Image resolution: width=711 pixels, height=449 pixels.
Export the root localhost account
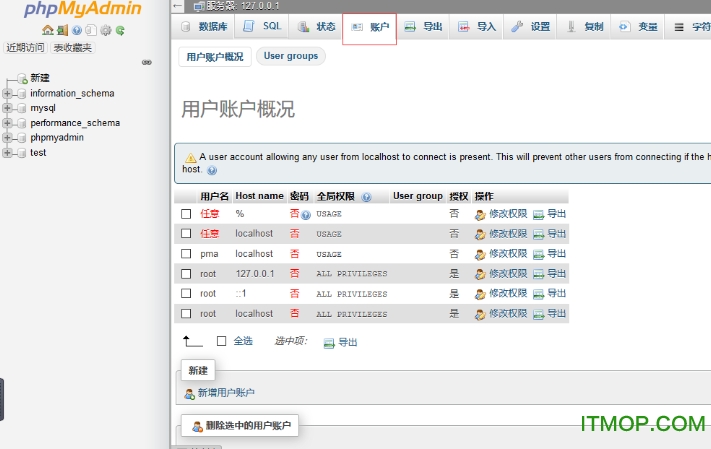[x=549, y=314]
